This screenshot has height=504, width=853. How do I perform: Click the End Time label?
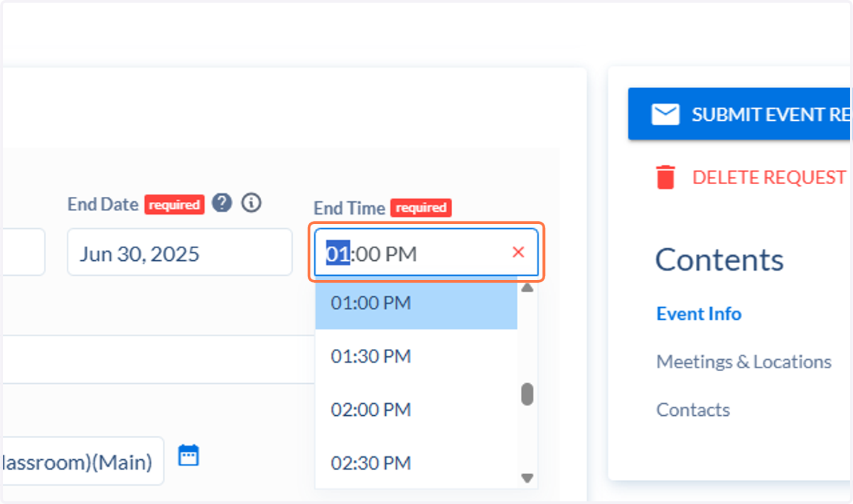click(x=350, y=208)
